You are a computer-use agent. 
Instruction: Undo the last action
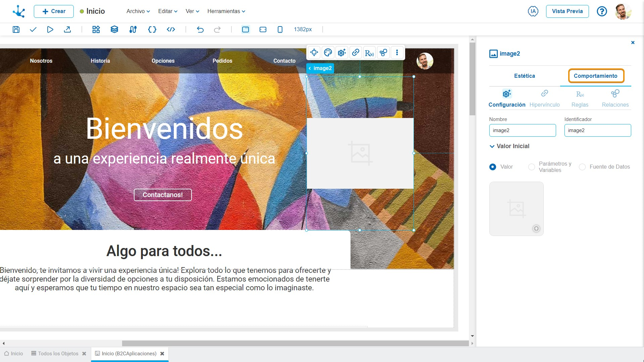coord(200,29)
